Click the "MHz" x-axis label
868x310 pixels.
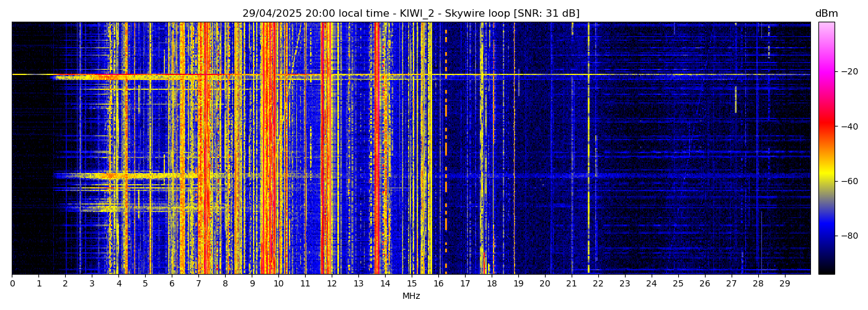pos(411,296)
